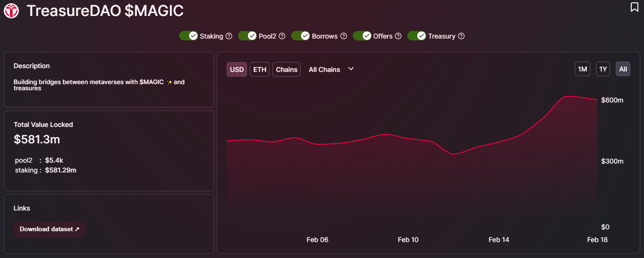Click the TreasureDAO $MAGIC page title
Image resolution: width=644 pixels, height=258 pixels.
coord(105,10)
